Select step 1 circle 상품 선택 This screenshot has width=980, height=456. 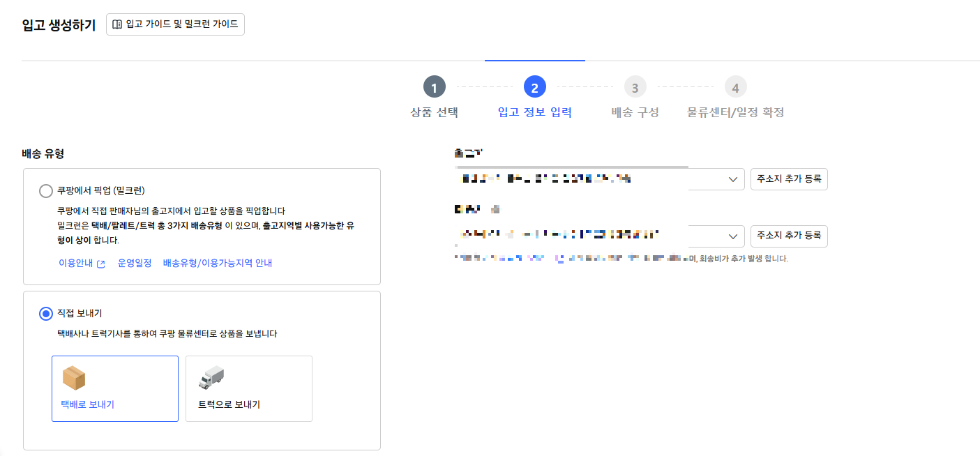point(434,88)
